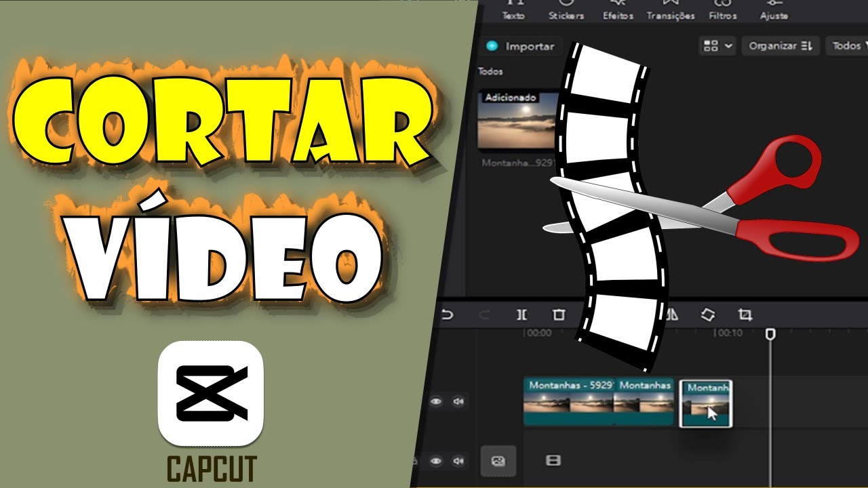868x488 pixels.
Task: Click the highlighted Montanh clip
Action: pyautogui.click(x=706, y=403)
